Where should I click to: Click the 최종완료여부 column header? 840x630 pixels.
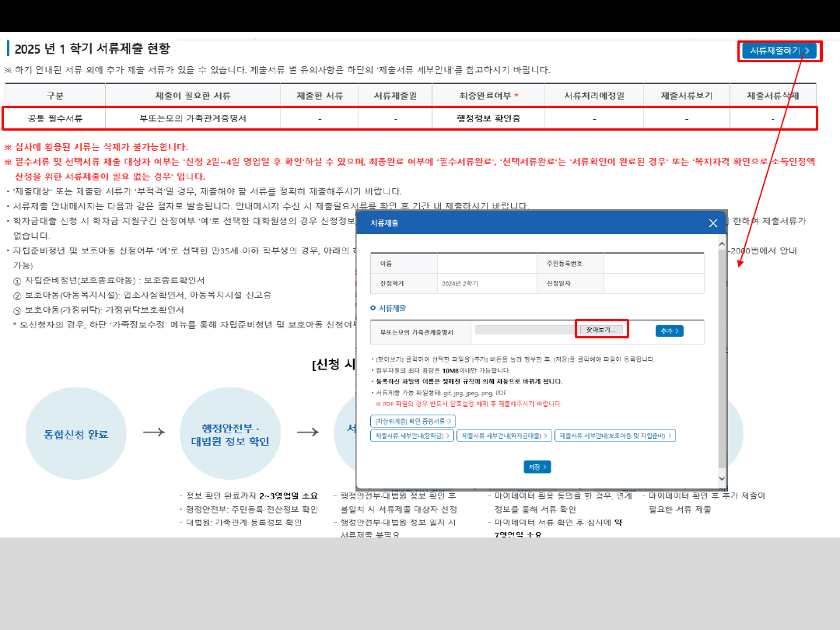pyautogui.click(x=488, y=96)
